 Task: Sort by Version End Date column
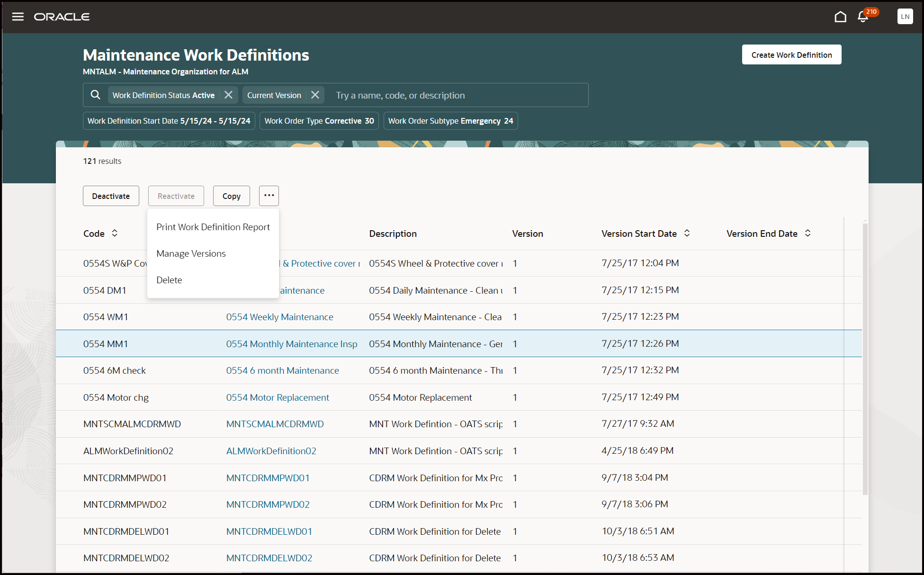(807, 234)
